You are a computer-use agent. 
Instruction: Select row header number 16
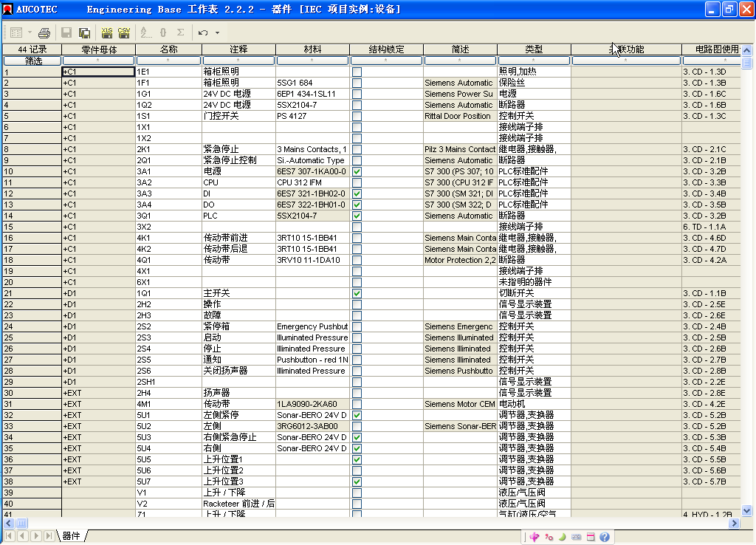pyautogui.click(x=32, y=239)
